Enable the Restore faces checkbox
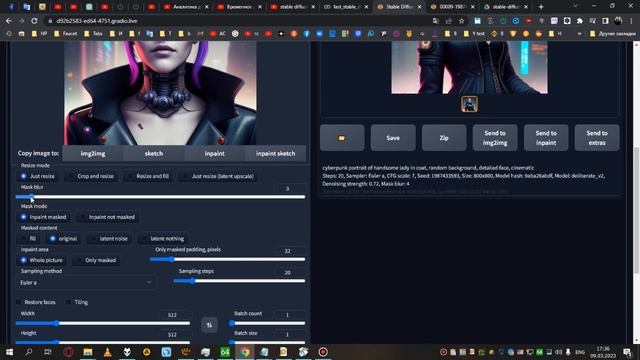This screenshot has height=360, width=640. click(x=19, y=302)
